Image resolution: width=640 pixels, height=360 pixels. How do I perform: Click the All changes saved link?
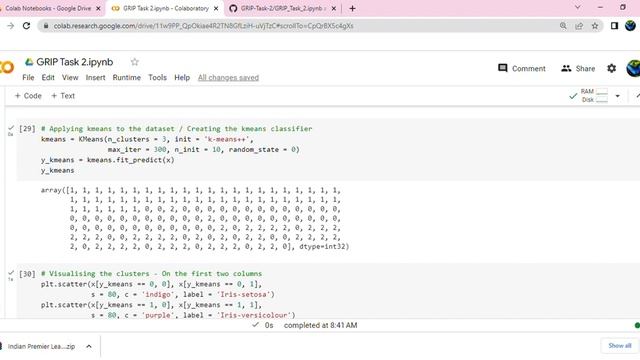[x=228, y=78]
